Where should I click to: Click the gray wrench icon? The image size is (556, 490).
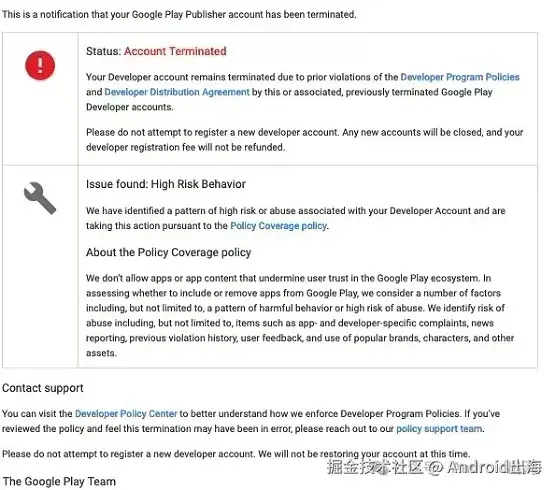(40, 198)
